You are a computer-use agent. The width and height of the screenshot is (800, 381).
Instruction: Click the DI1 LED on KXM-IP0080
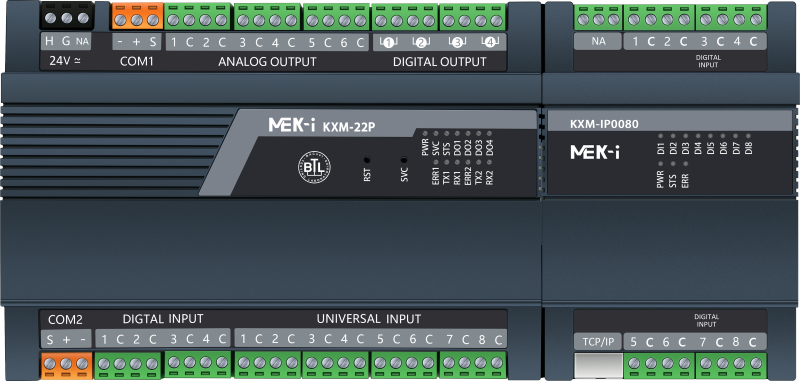[x=661, y=136]
